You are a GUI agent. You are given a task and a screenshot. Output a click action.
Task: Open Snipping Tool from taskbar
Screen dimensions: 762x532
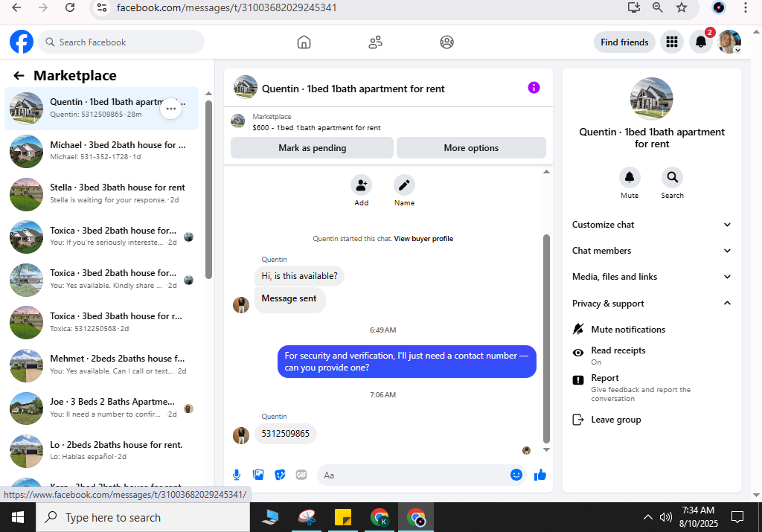pyautogui.click(x=307, y=517)
